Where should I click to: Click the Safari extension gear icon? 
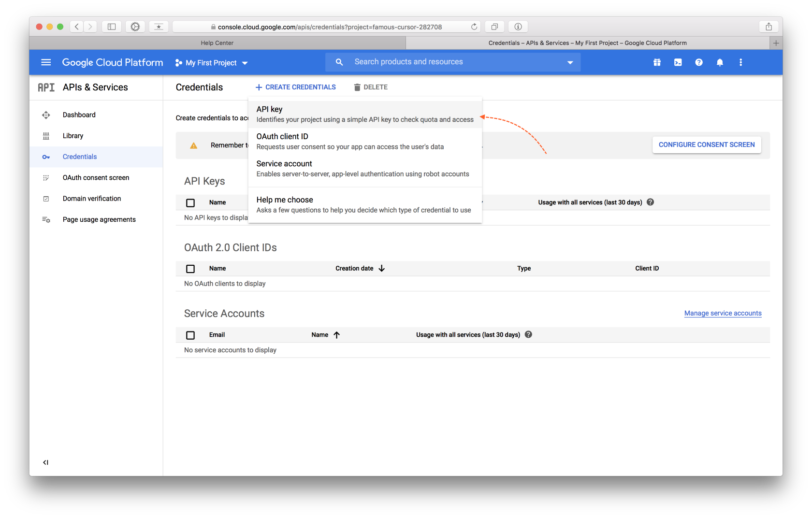click(135, 27)
